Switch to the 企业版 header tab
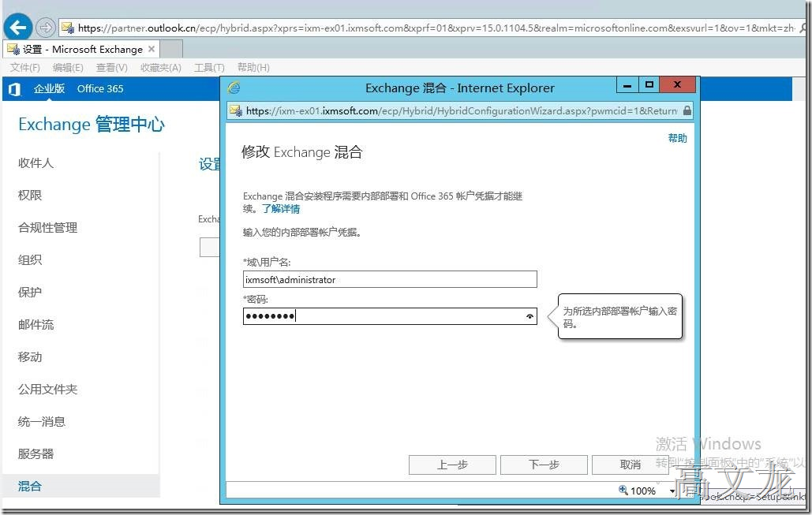Screen dimensions: 812x515 (x=49, y=88)
